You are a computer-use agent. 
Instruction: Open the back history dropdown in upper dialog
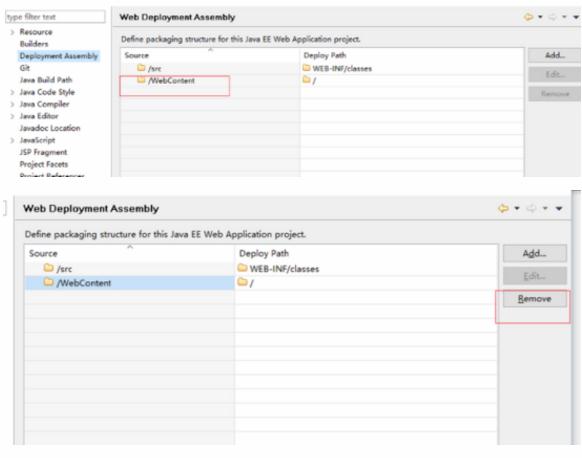(x=540, y=17)
